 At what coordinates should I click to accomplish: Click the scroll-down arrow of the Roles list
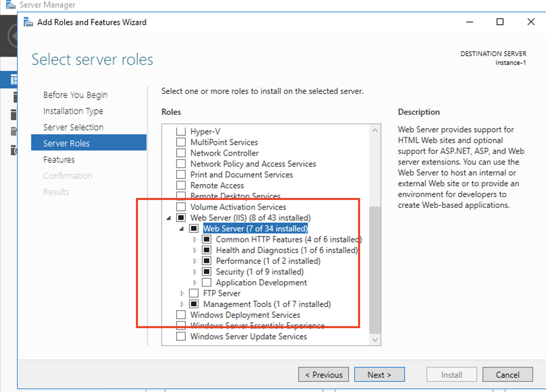(375, 340)
